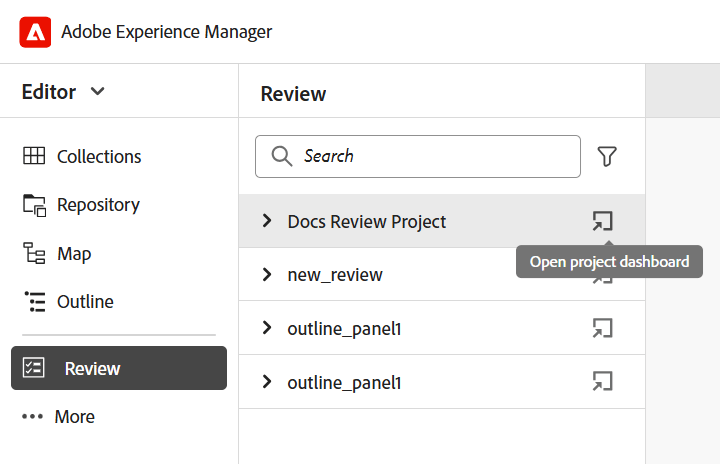The width and height of the screenshot is (720, 464).
Task: Select the new_review project name
Action: coord(335,274)
